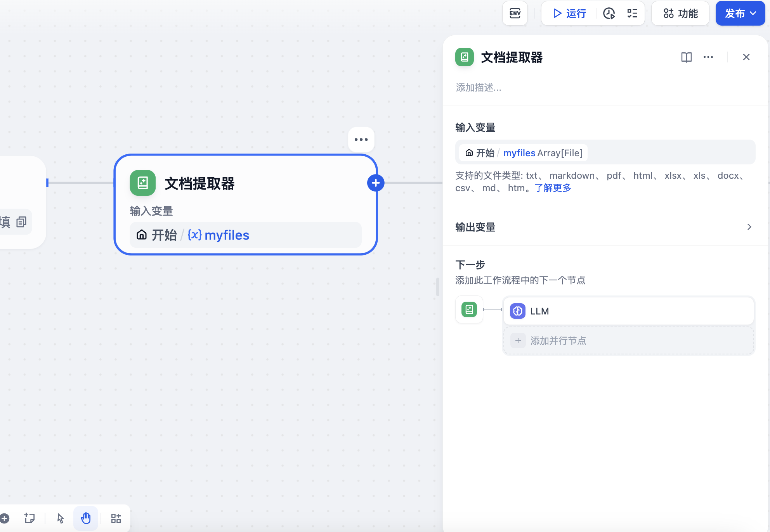Open the environment variables ENV panel
Screen dimensions: 770x532
point(515,13)
